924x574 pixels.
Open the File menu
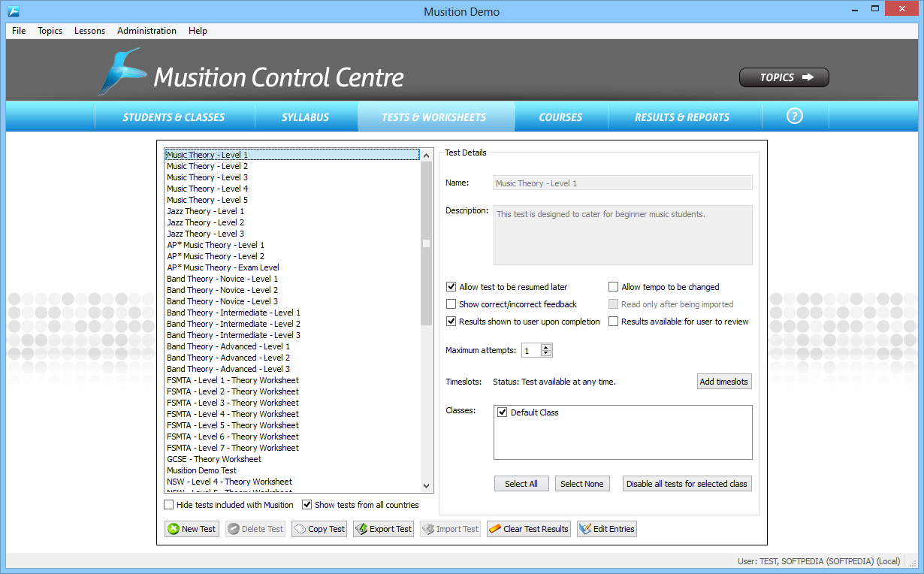(x=19, y=31)
